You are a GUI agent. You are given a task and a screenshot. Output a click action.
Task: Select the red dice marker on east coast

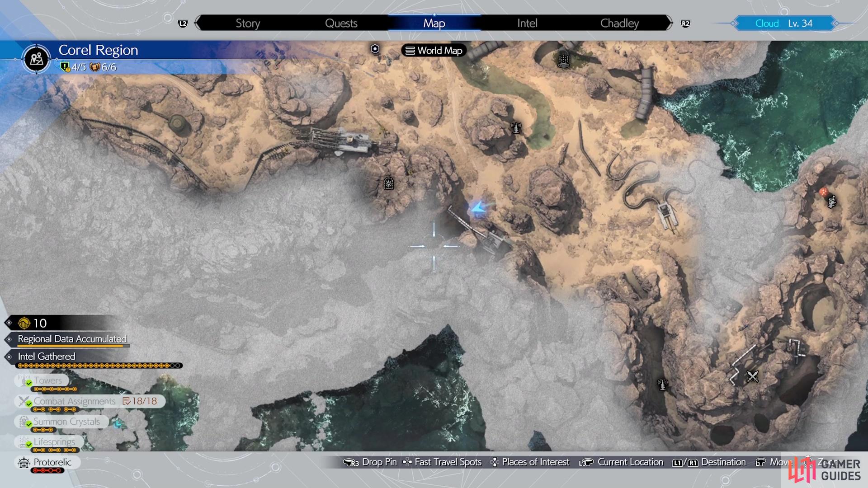(824, 192)
